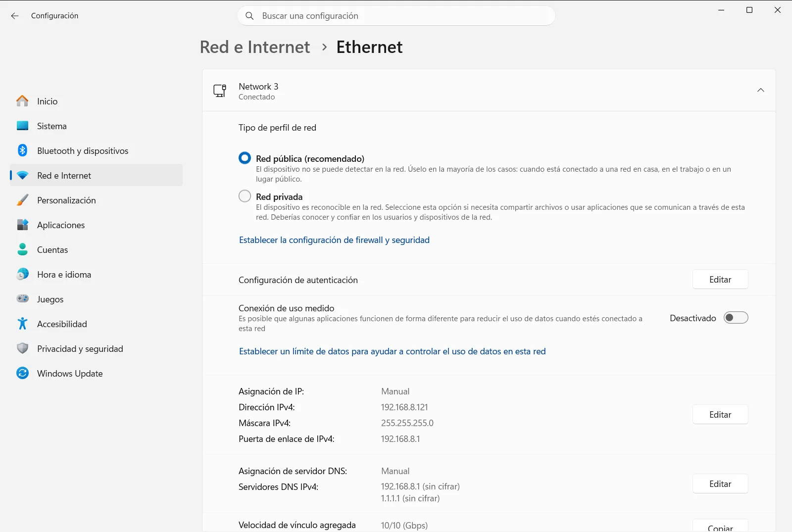
Task: Click the Windows Update sync icon
Action: click(22, 373)
